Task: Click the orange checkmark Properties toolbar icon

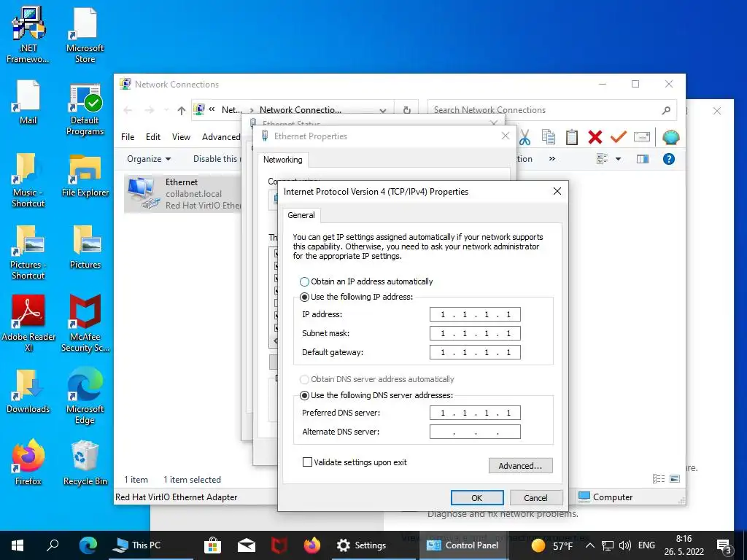Action: pyautogui.click(x=619, y=137)
